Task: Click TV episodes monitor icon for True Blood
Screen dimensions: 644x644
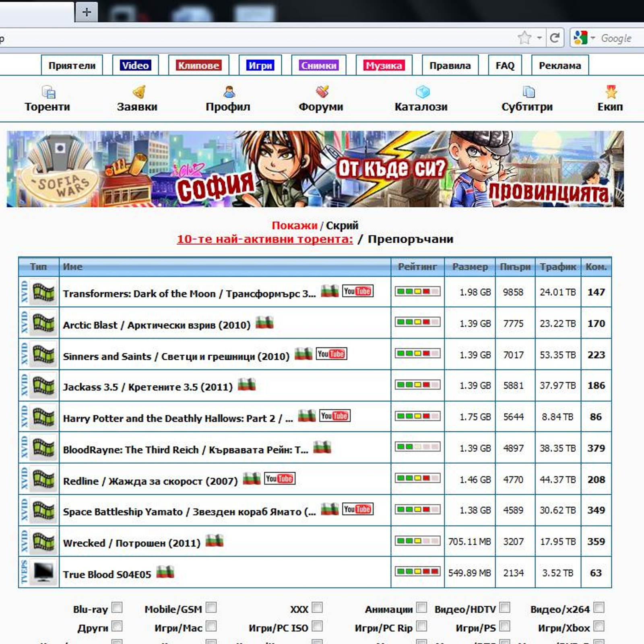Action: [x=43, y=572]
